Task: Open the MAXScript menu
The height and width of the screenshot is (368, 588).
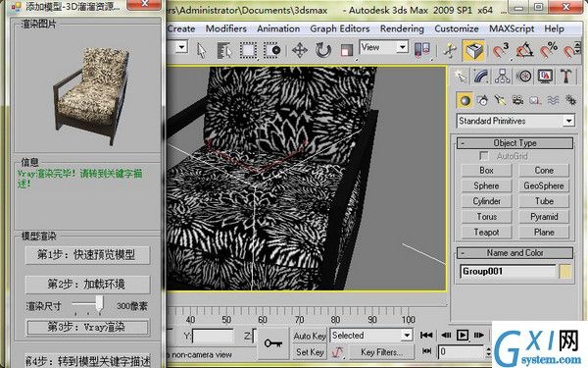Action: click(512, 28)
